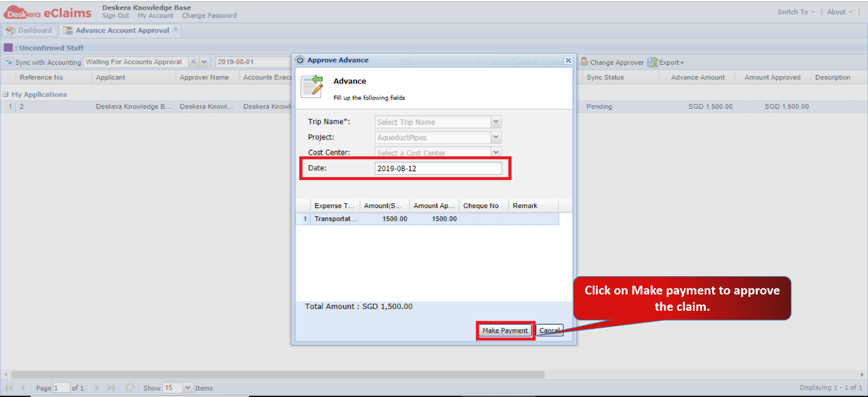
Task: Click the Sync with Accounting icon
Action: click(x=9, y=62)
